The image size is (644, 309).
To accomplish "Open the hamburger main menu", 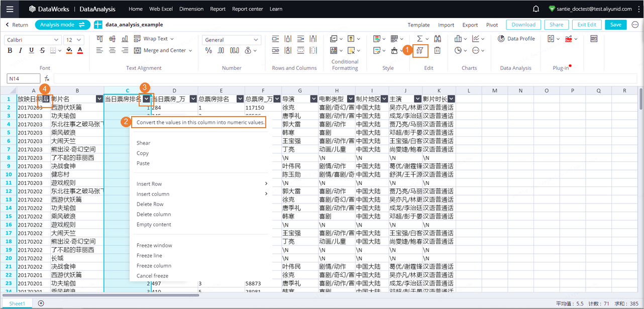I will pyautogui.click(x=10, y=9).
